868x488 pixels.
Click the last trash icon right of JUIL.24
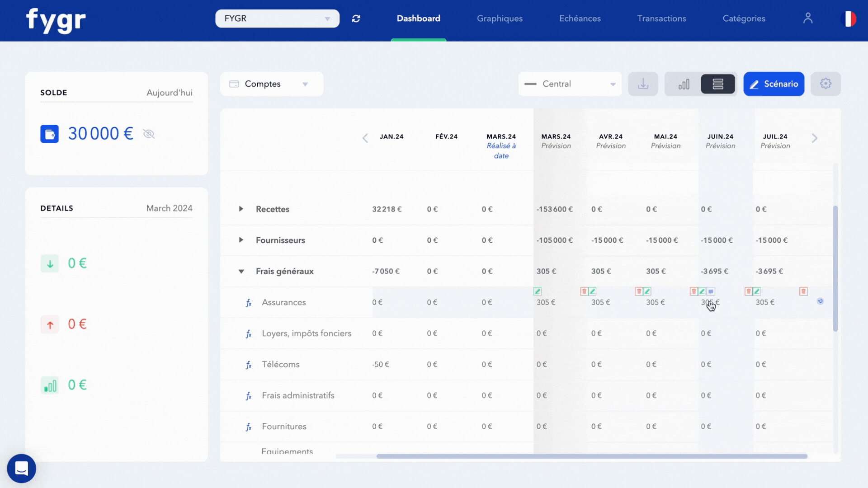click(x=803, y=291)
